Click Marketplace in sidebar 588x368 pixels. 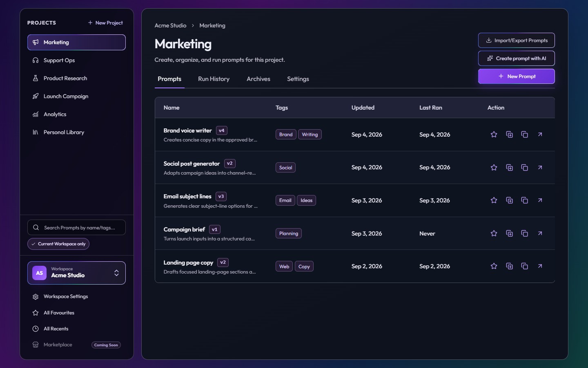pyautogui.click(x=76, y=345)
